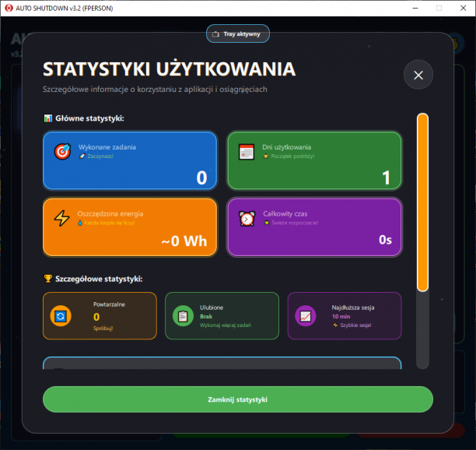The image size is (476, 450).
Task: Click the Auto Shutdown app icon in title bar
Action: click(9, 8)
